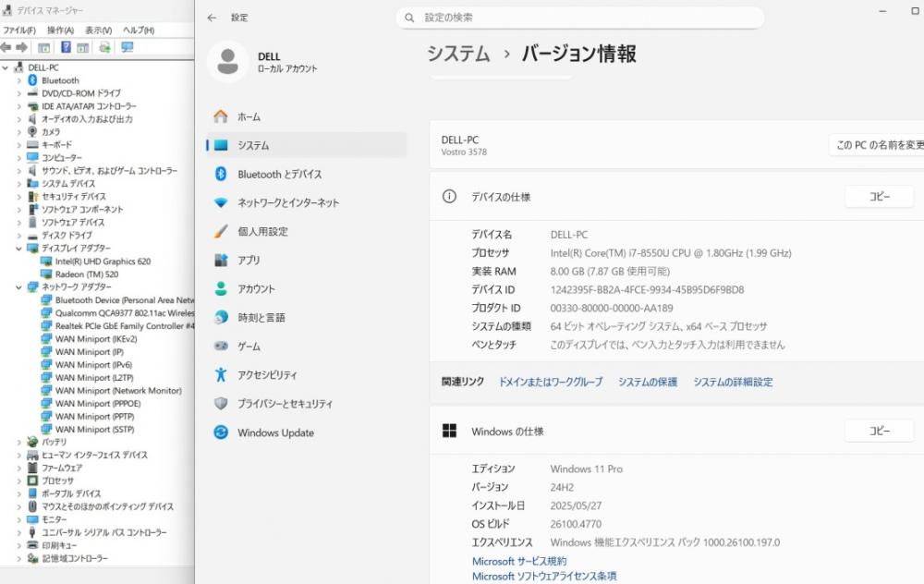Click the processor value Intel Core i7-8550U
The image size is (924, 584).
671,253
